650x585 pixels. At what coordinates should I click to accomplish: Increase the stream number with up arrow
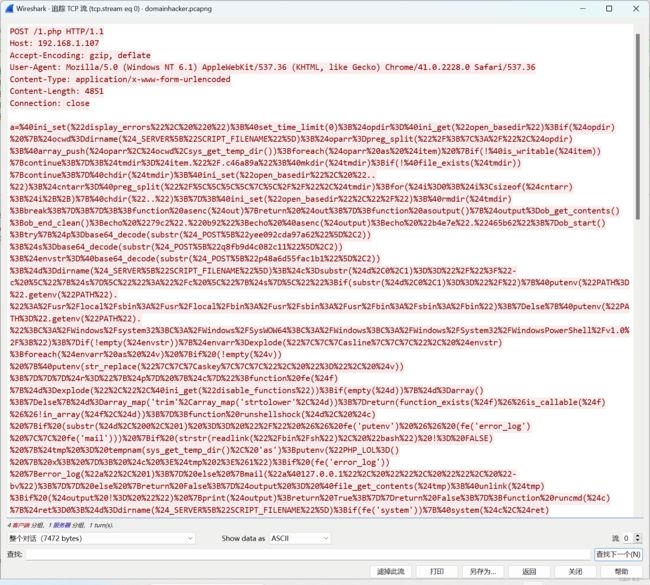tap(638, 536)
